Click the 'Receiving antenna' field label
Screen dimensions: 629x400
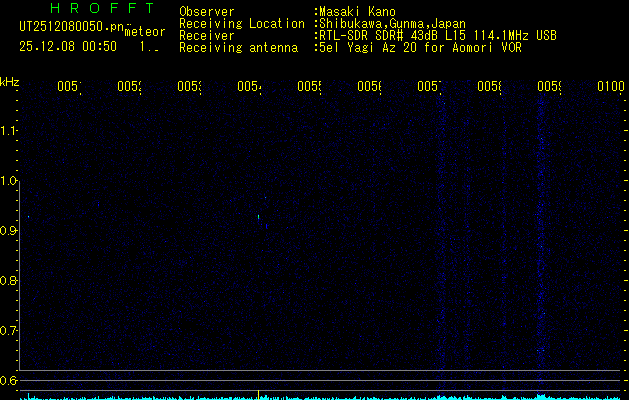click(238, 48)
